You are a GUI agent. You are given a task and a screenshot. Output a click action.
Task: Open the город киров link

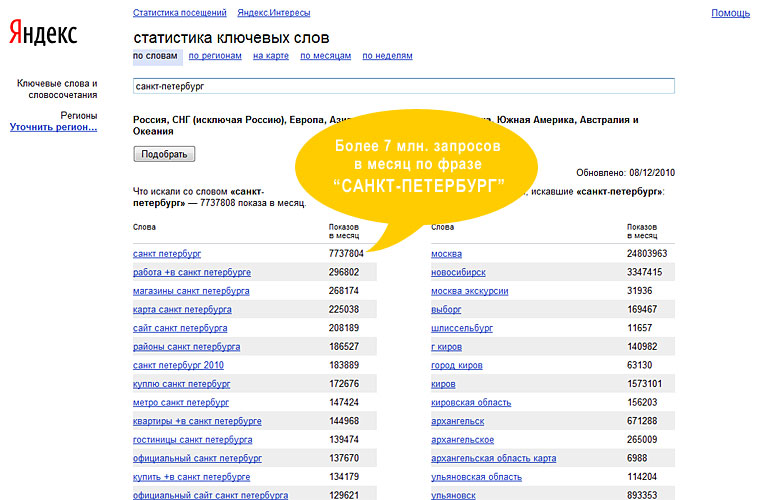point(456,365)
